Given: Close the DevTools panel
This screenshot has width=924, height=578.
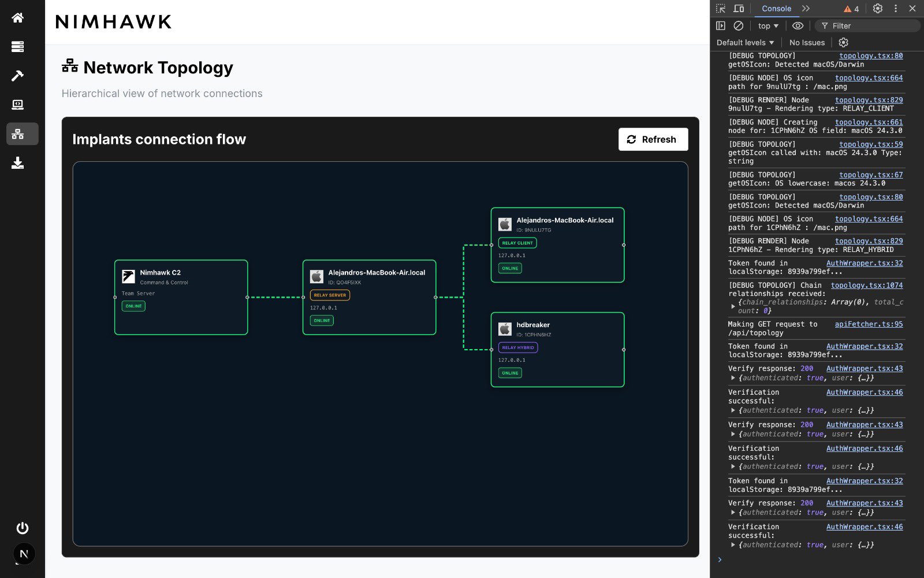Looking at the screenshot, I should 912,9.
